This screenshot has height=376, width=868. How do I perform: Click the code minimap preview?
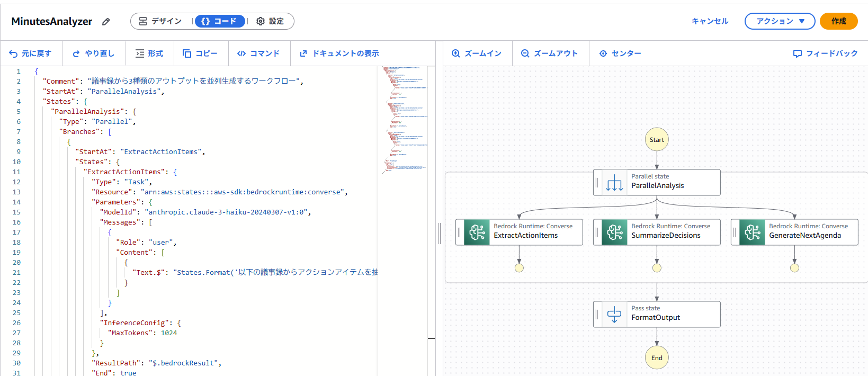pos(405,120)
